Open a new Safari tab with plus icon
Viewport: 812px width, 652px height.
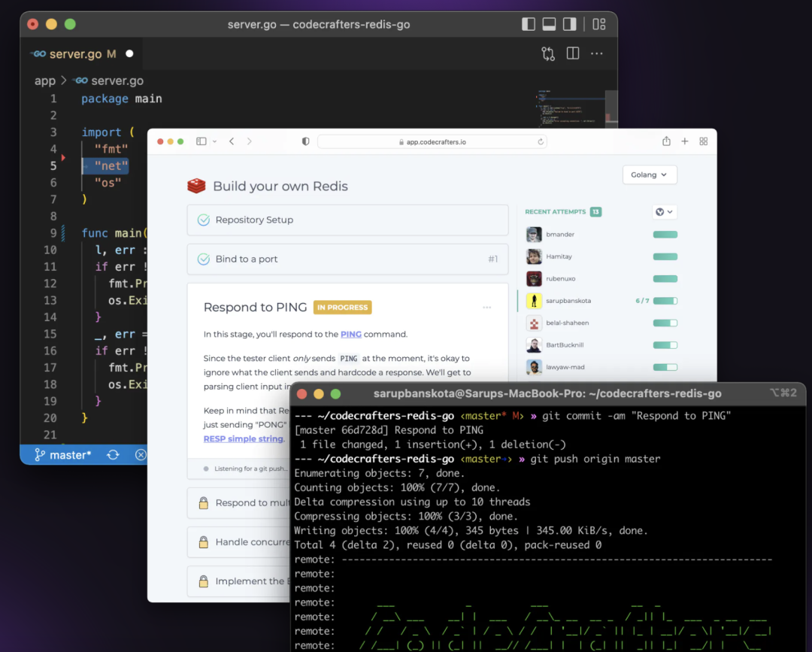tap(685, 141)
